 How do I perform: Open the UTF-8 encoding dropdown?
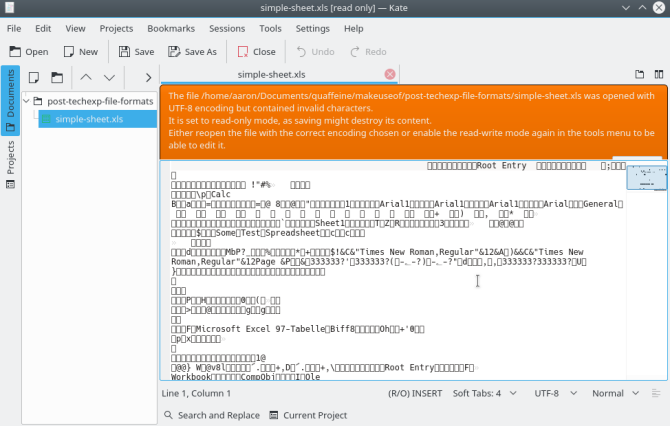(555, 393)
